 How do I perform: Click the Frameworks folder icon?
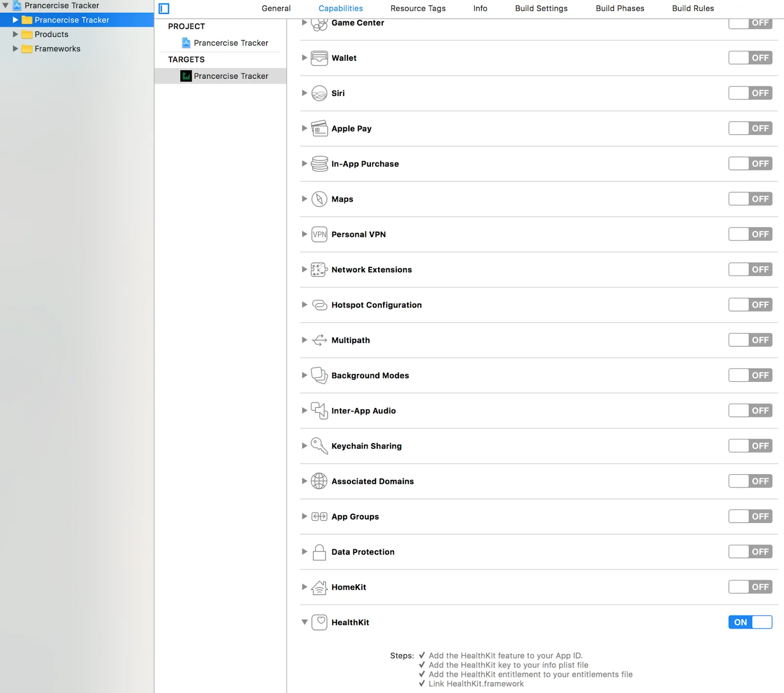tap(27, 48)
